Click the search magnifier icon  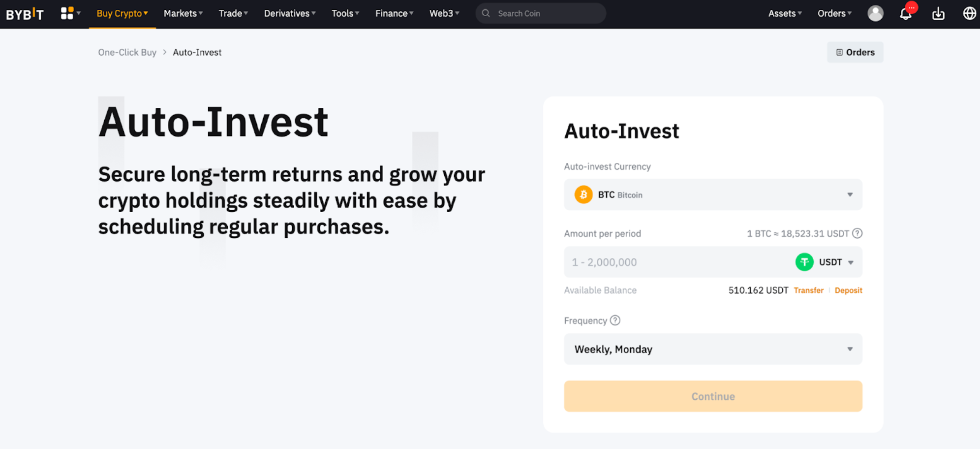(486, 13)
